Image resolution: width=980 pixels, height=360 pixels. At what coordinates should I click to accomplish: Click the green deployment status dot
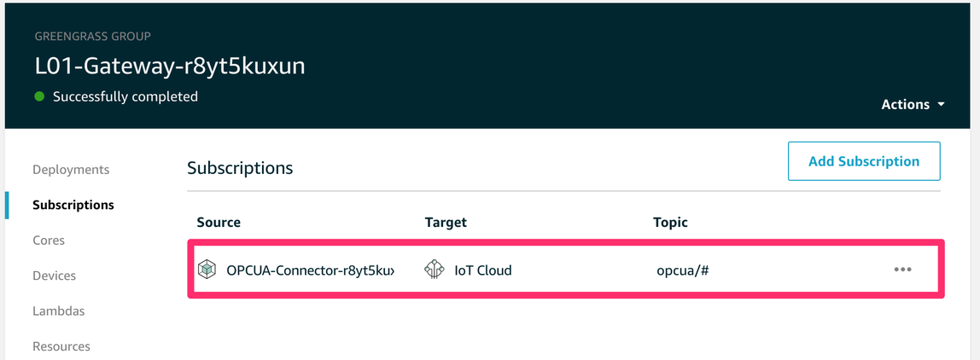[39, 96]
